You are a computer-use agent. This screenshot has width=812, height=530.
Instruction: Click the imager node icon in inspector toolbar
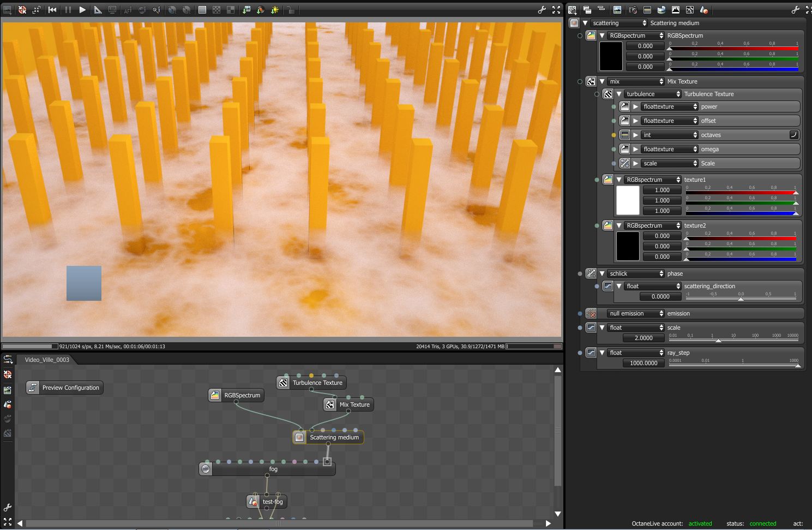676,10
